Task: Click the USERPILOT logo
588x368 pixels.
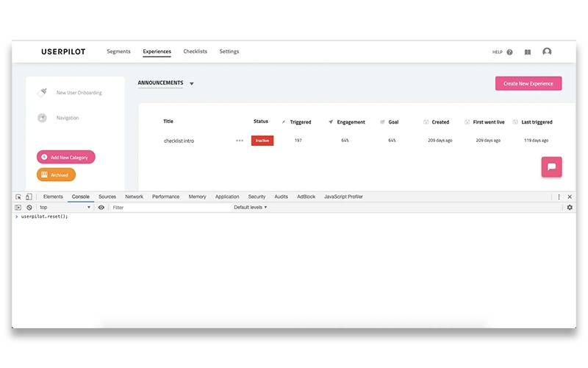Action: [63, 52]
